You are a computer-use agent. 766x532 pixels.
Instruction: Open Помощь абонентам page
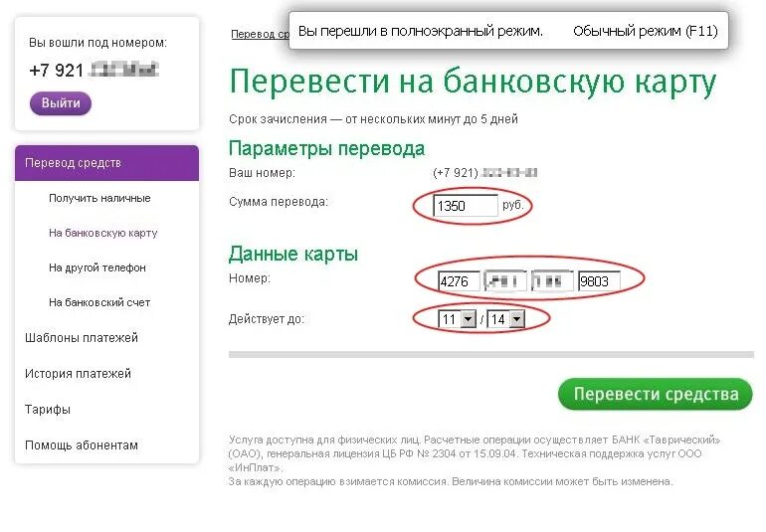point(82,445)
